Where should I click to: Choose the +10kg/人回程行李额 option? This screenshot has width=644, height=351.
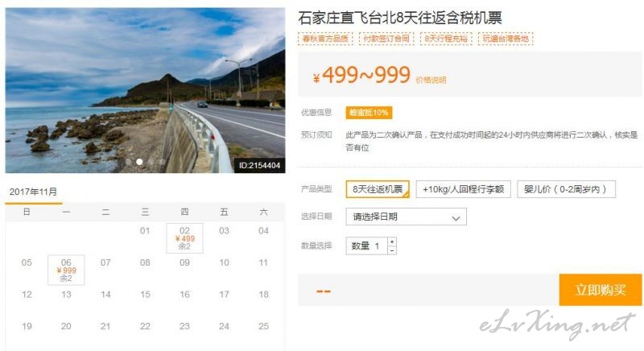pyautogui.click(x=464, y=189)
